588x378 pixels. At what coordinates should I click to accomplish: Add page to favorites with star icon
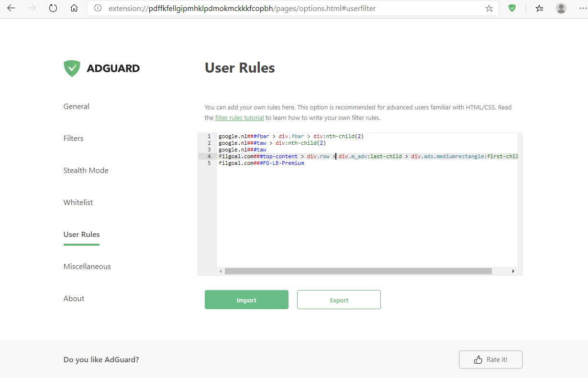(x=489, y=8)
